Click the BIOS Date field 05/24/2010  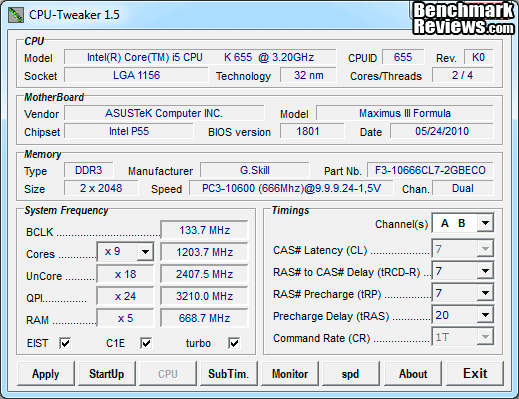coord(442,131)
